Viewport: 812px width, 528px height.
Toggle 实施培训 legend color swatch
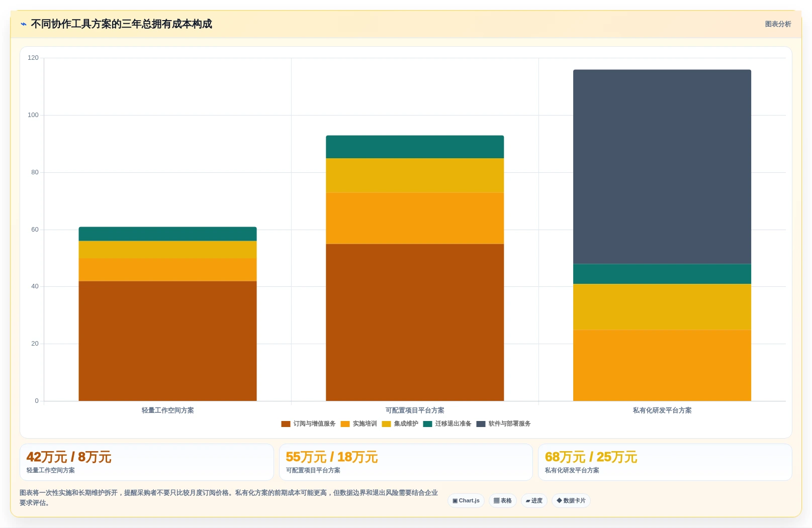[345, 424]
